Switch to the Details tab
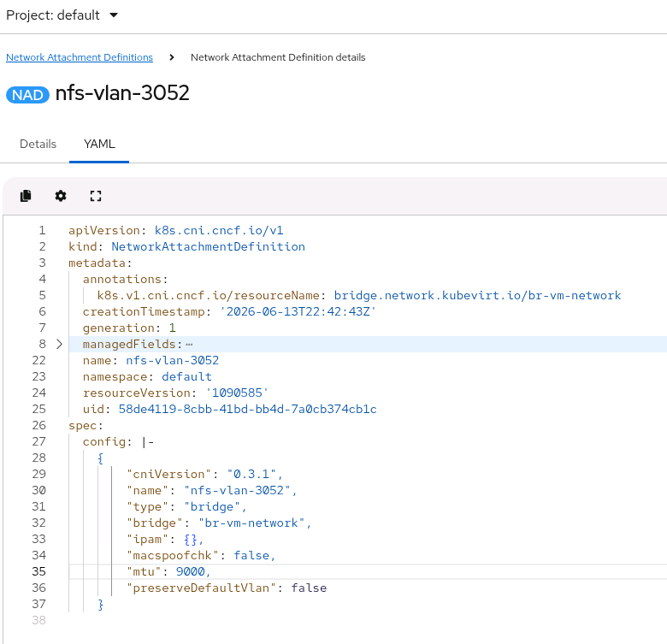 [38, 144]
